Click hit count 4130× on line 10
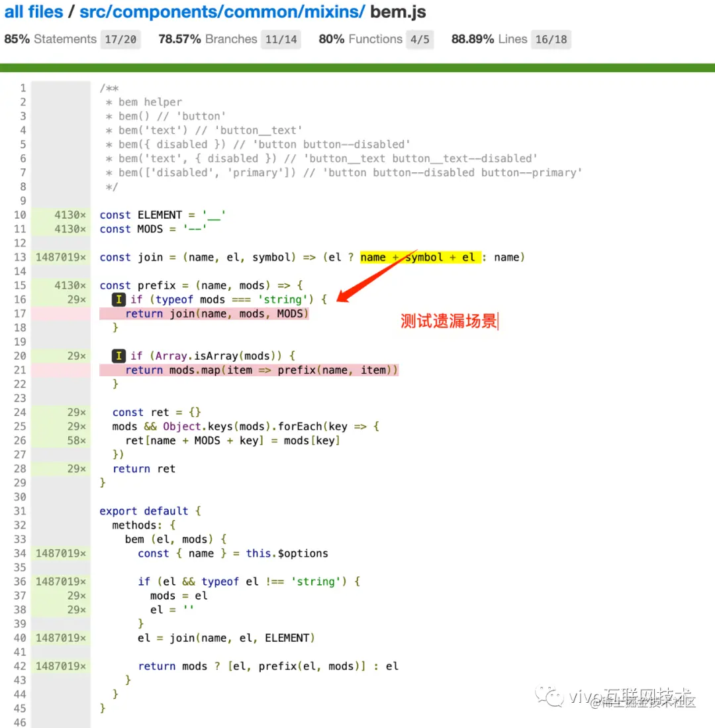The image size is (715, 728). (70, 215)
